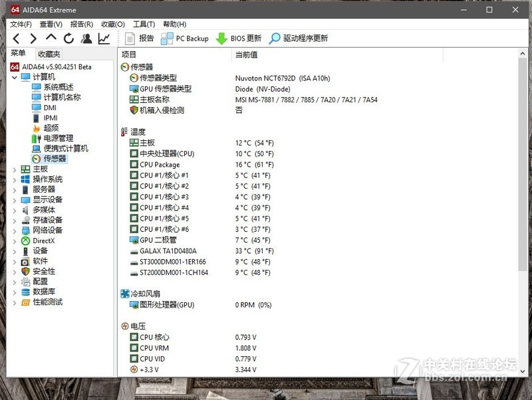The width and height of the screenshot is (532, 400).
Task: Click the 报告 report button
Action: 139,39
